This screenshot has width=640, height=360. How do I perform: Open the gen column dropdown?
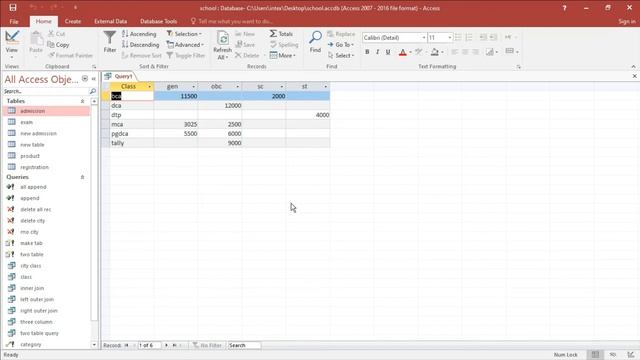coord(193,87)
